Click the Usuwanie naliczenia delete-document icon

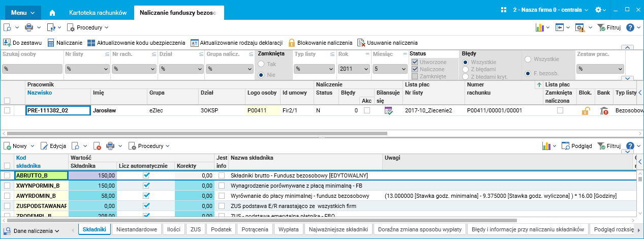361,43
